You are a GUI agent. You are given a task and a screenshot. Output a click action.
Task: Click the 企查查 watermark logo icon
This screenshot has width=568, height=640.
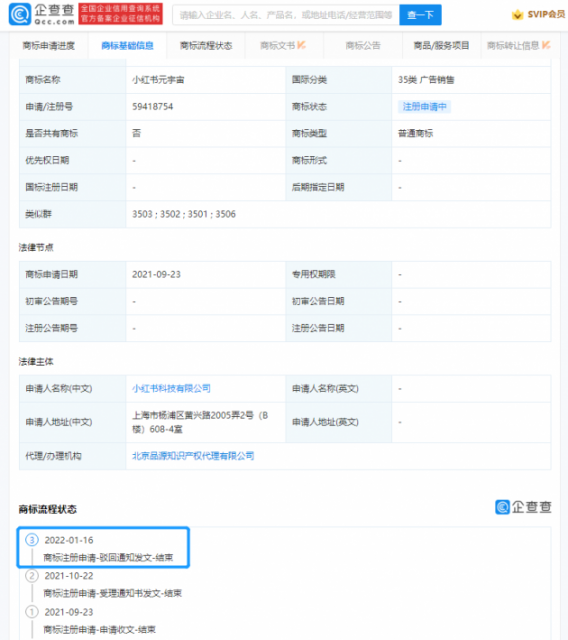[502, 507]
